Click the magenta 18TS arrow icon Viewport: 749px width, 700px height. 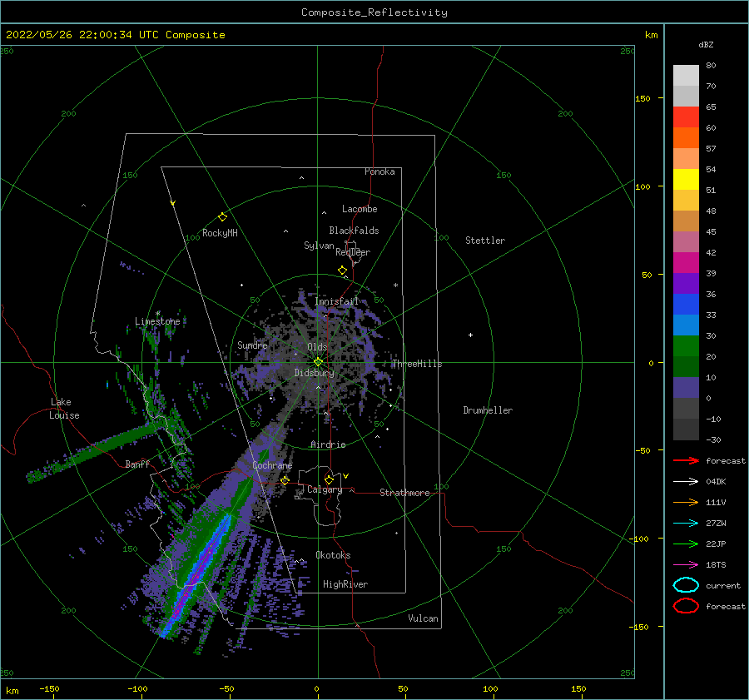point(686,565)
